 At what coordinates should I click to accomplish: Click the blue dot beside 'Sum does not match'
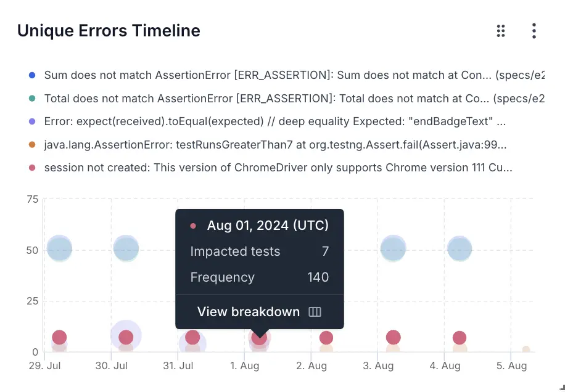32,75
